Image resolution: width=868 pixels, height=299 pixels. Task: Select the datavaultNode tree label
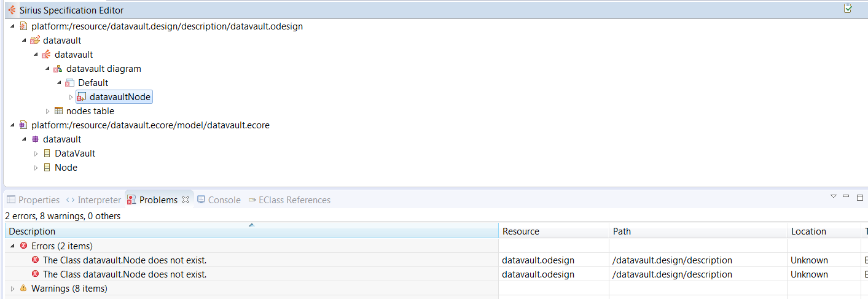(x=120, y=97)
